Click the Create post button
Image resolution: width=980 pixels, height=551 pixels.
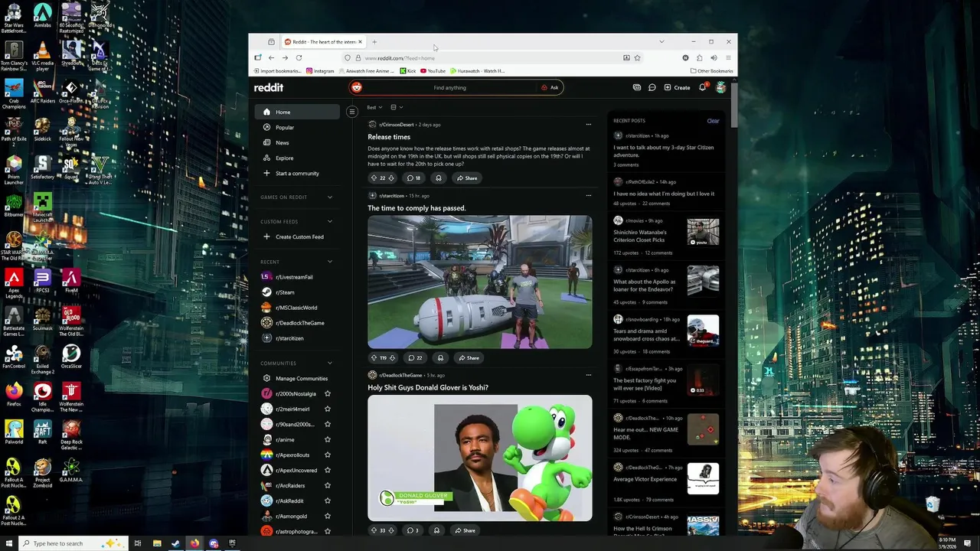[677, 87]
